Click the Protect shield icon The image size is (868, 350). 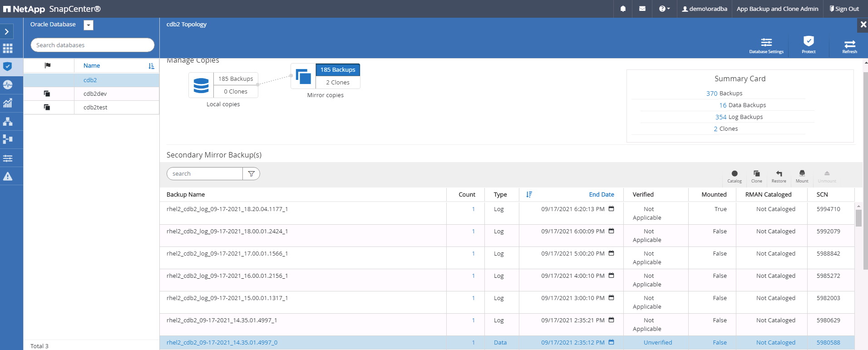808,44
